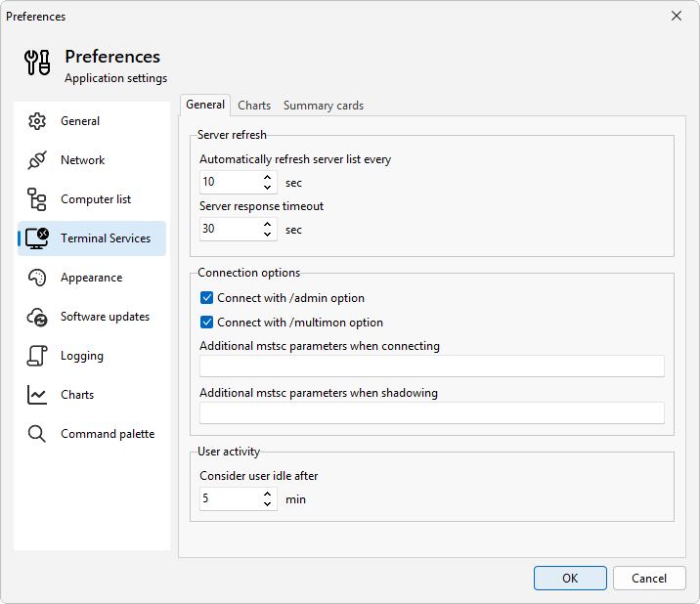Open the Charts label in sidebar
The width and height of the screenshot is (700, 604).
(x=77, y=395)
